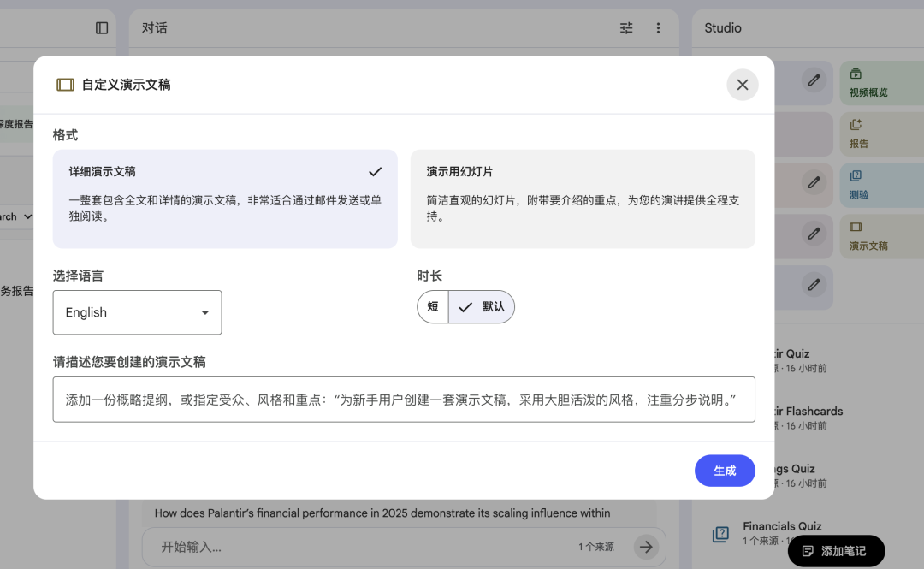Switch to the 对话 tab
924x569 pixels.
click(x=154, y=27)
